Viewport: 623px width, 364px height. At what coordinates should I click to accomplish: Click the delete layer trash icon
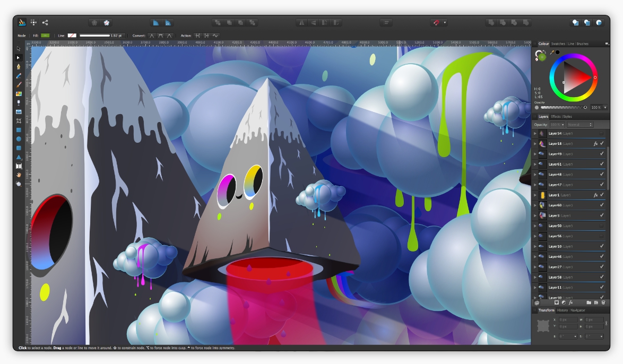tap(603, 302)
